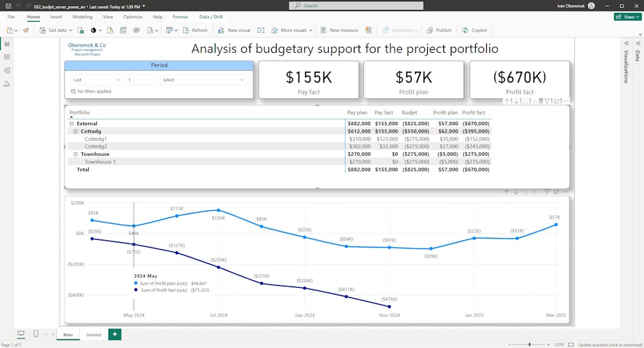Click the Undo arrow in title bar
This screenshot has width=644, height=348.
18,5
